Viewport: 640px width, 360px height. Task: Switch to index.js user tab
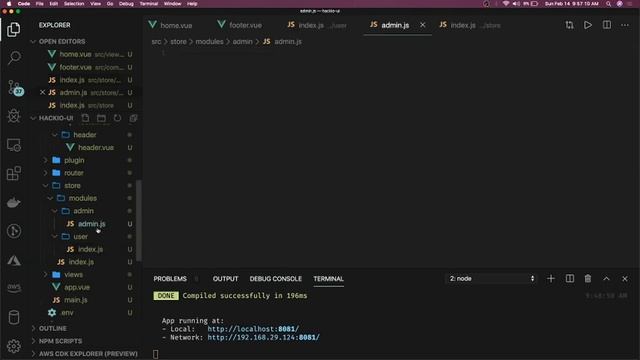pyautogui.click(x=317, y=25)
